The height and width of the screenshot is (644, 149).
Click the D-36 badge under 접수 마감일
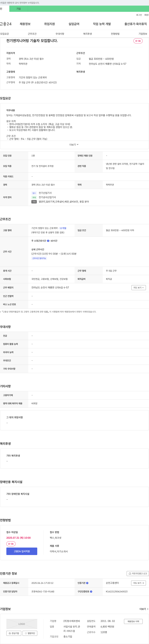point(11,544)
